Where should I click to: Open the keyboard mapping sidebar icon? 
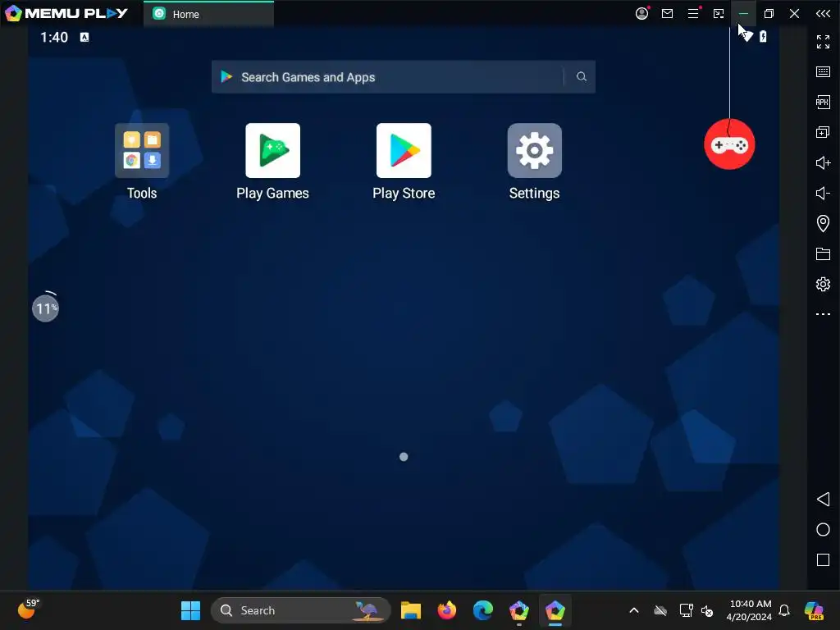click(x=823, y=72)
